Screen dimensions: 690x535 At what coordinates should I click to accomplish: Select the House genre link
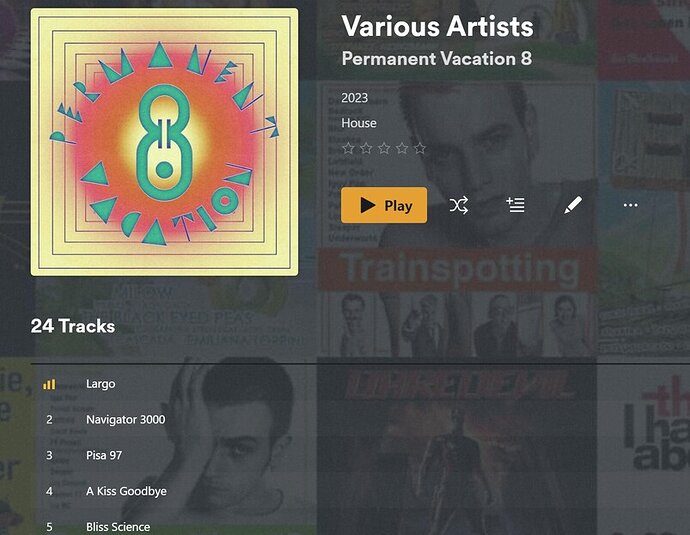[359, 123]
